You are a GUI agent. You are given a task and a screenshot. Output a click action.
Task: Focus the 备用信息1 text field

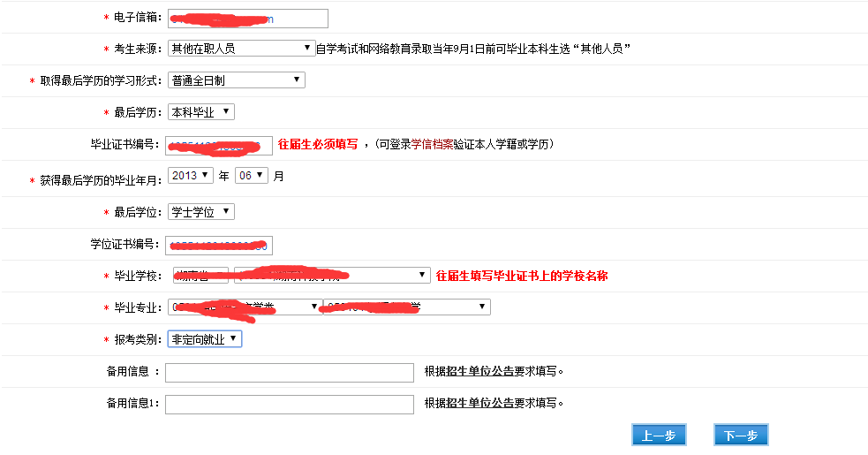[289, 404]
